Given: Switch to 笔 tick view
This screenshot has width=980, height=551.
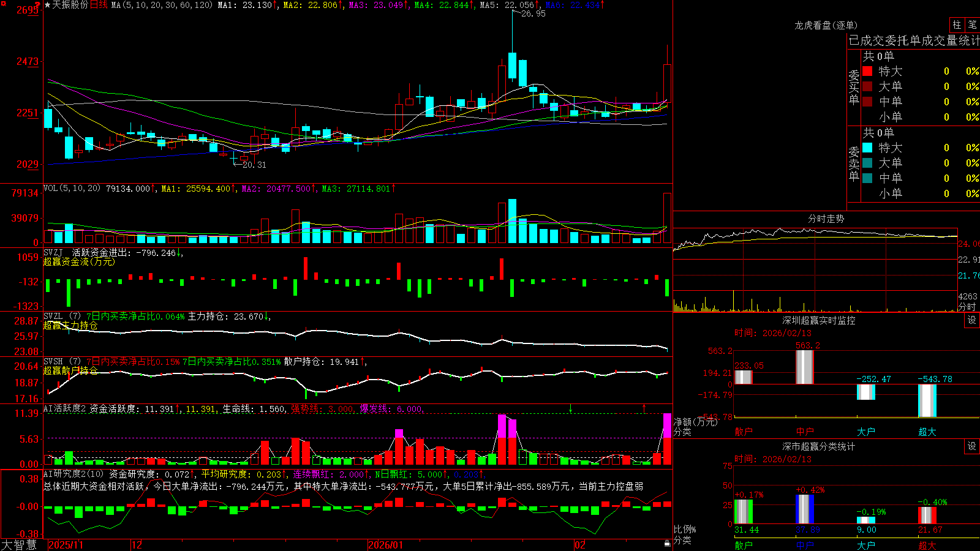Looking at the screenshot, I should point(972,24).
